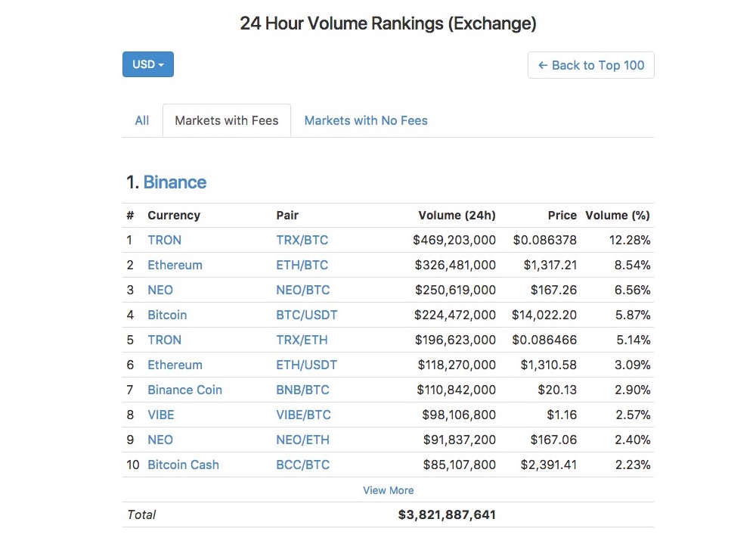
Task: Select the volume value $85,107,800
Action: 460,465
